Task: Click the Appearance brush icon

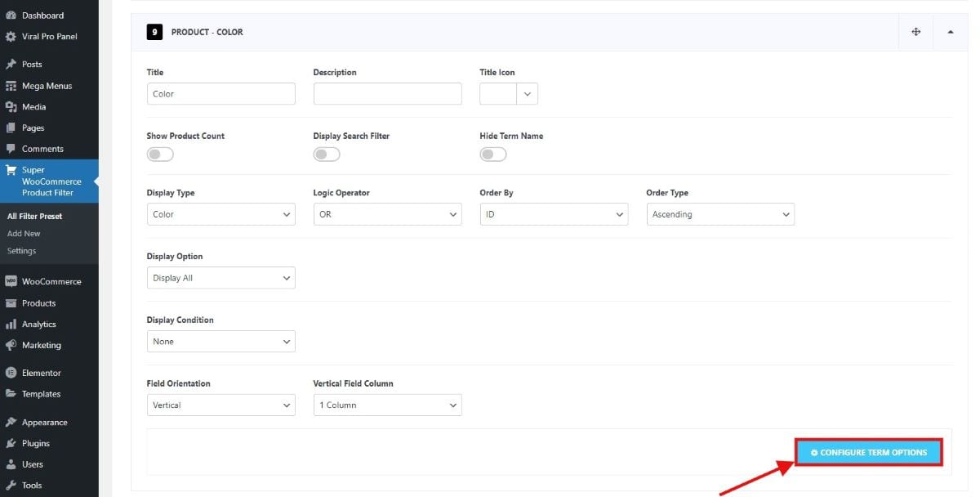Action: tap(11, 423)
